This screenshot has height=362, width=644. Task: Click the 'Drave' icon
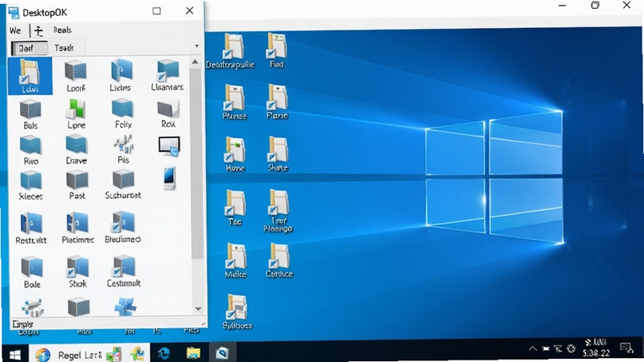76,150
